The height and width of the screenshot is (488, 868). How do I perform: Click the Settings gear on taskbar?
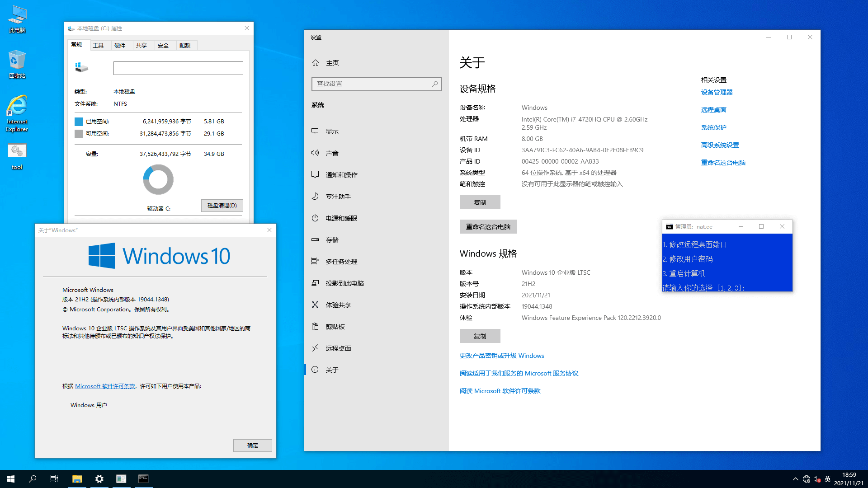pos(99,479)
